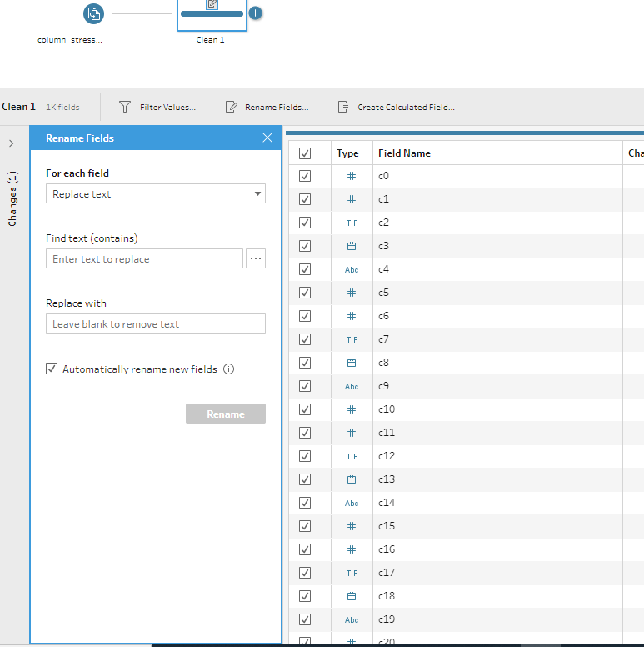This screenshot has height=647, width=644.
Task: Click Rename Fields in the toolbar
Action: click(x=267, y=107)
